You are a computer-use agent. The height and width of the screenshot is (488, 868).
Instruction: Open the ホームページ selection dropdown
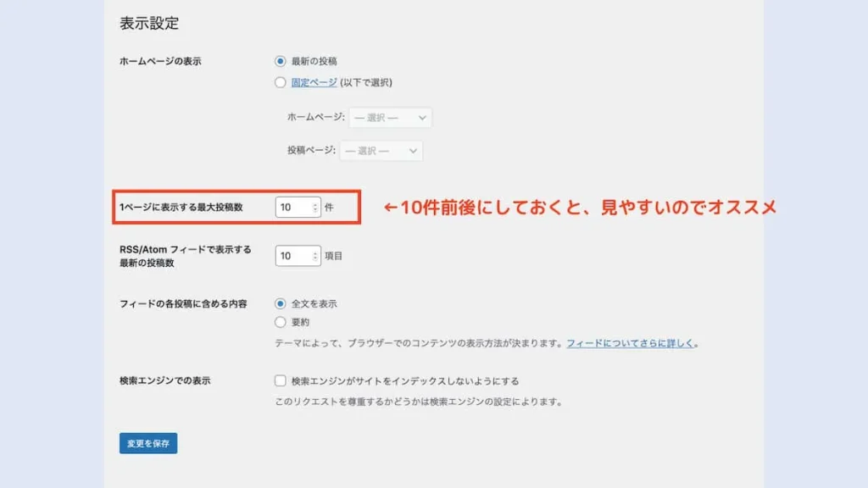click(x=390, y=117)
